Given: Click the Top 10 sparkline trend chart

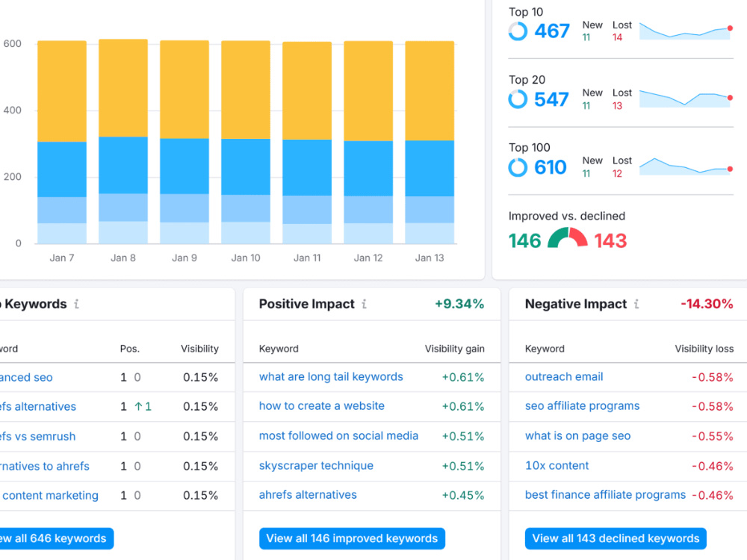Looking at the screenshot, I should coord(686,31).
